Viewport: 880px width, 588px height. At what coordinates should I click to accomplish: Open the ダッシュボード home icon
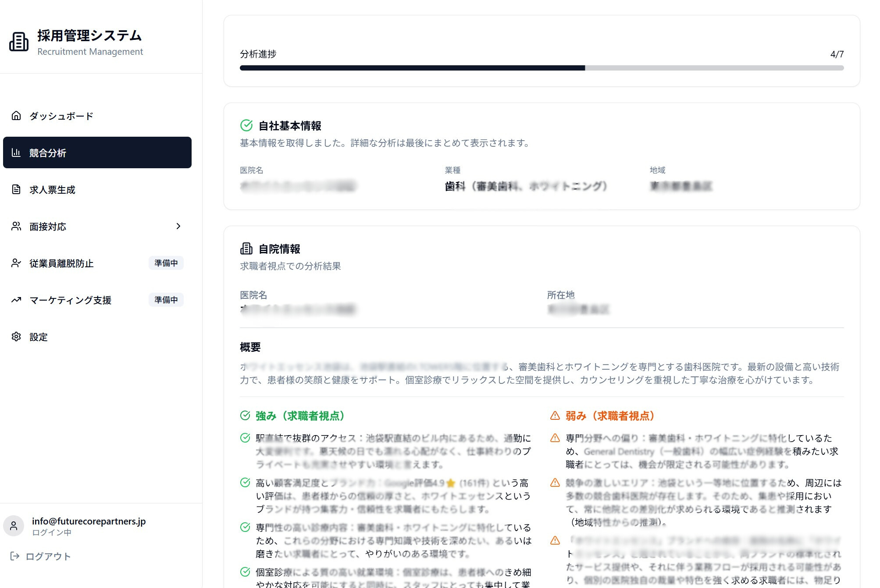click(16, 116)
